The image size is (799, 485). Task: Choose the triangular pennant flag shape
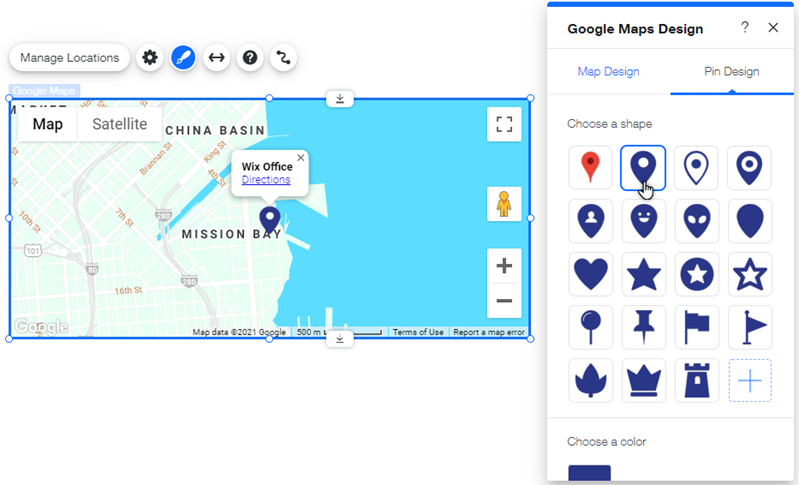750,327
